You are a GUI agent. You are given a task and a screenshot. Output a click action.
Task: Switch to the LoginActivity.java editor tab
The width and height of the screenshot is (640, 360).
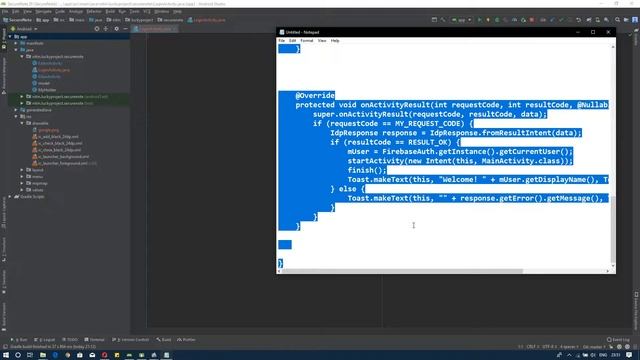coord(155,29)
